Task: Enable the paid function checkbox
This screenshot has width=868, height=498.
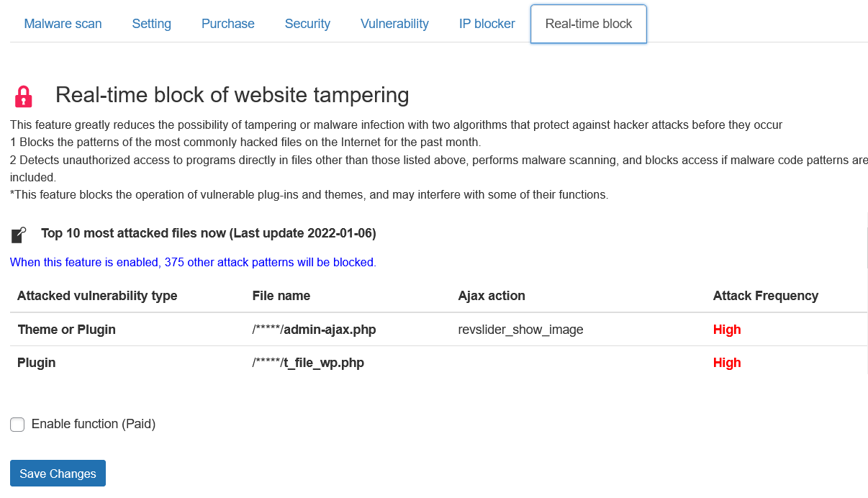Action: (17, 425)
